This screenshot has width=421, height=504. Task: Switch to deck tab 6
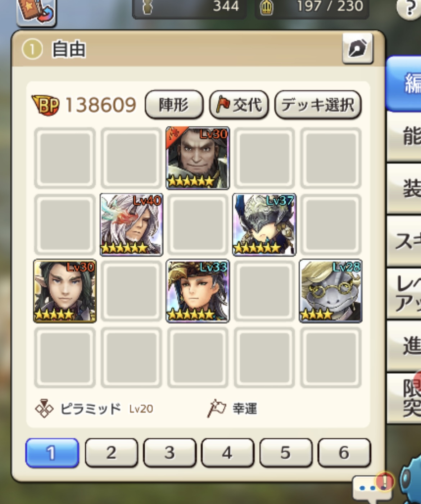tap(344, 453)
